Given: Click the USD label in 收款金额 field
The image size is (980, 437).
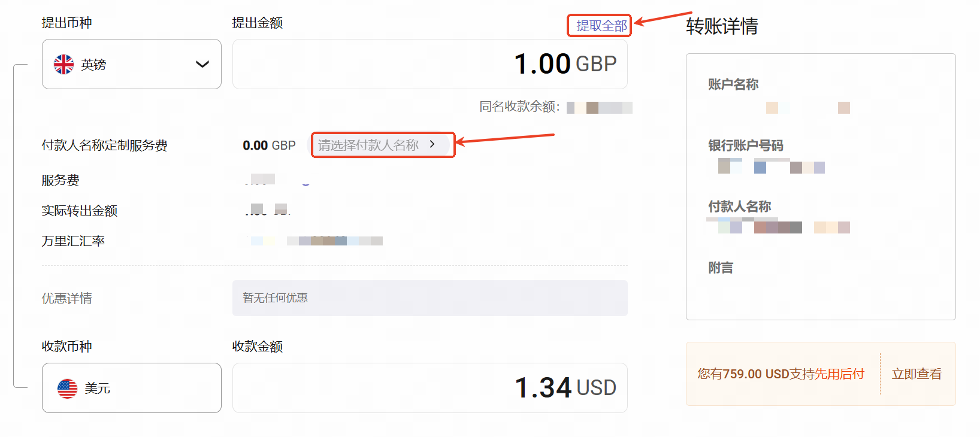Looking at the screenshot, I should click(x=597, y=388).
